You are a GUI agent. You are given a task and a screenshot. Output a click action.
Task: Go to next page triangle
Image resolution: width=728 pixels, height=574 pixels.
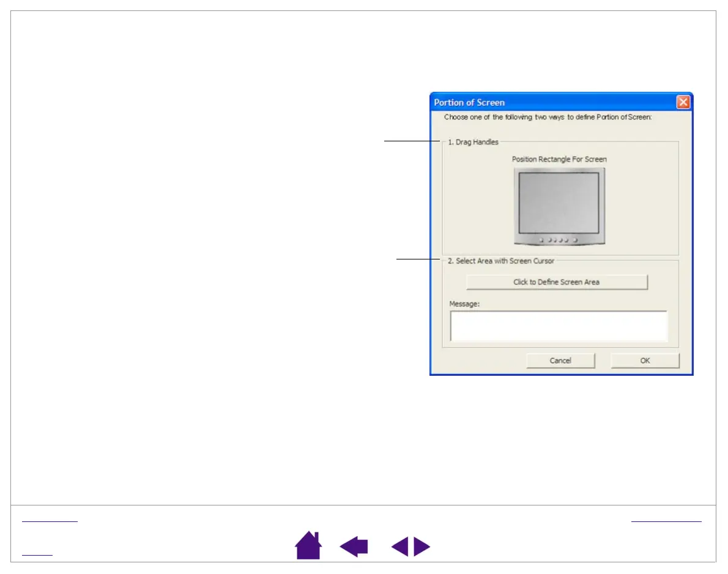422,546
